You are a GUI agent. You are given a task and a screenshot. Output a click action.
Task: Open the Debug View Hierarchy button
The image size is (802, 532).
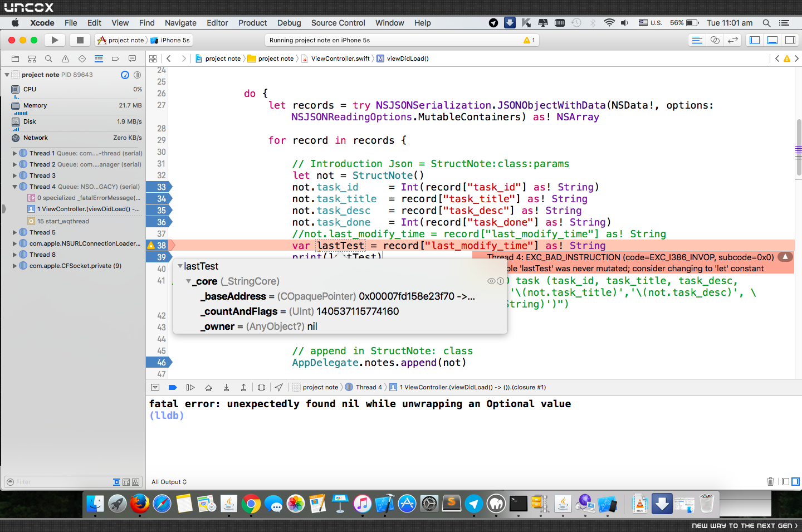(261, 387)
